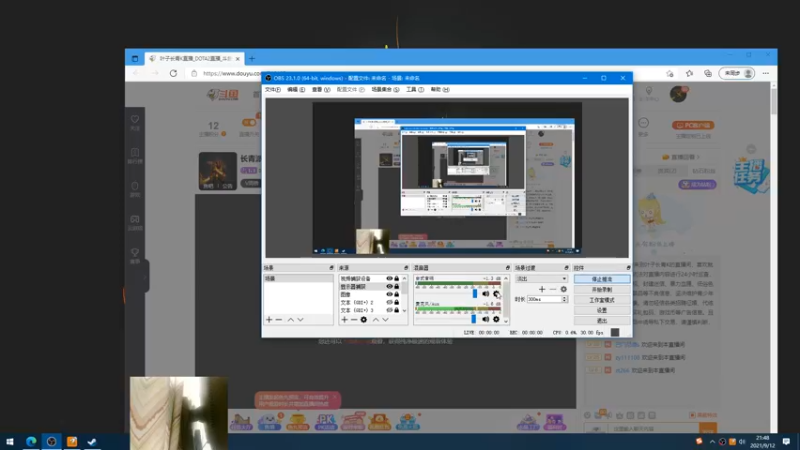Add a new source with the plus icon
This screenshot has height=450, width=800.
coord(344,320)
